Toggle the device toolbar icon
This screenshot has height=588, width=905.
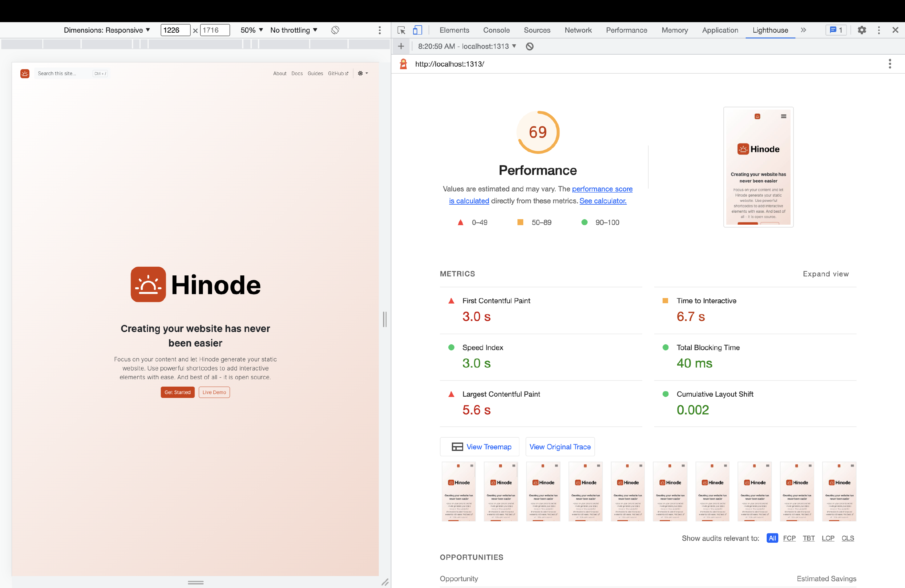click(x=418, y=30)
